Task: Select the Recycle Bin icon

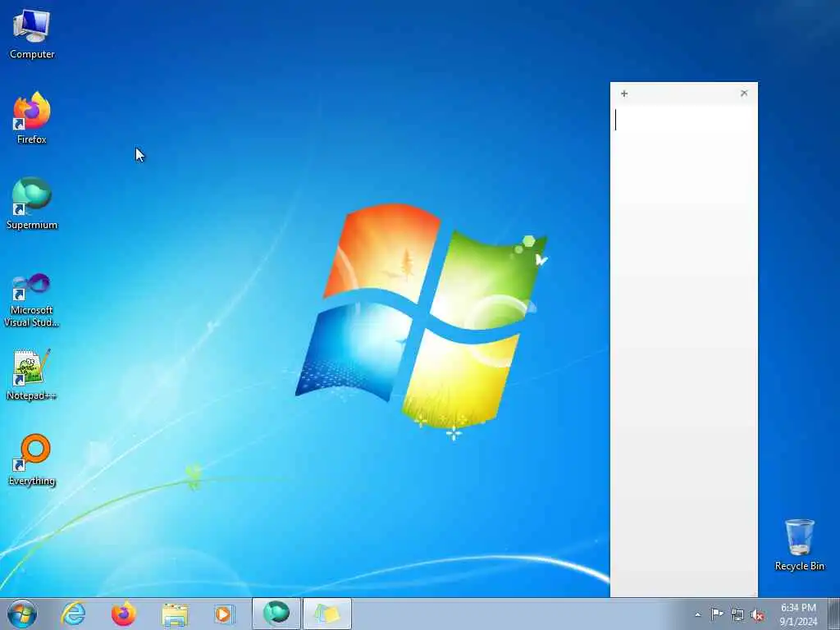Action: [799, 545]
